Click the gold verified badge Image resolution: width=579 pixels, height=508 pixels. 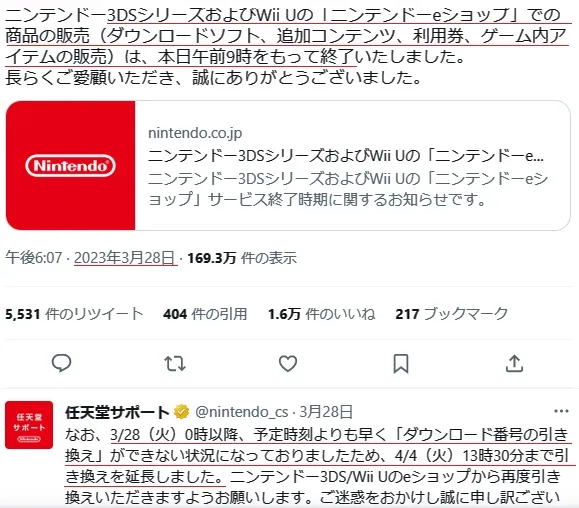(181, 412)
